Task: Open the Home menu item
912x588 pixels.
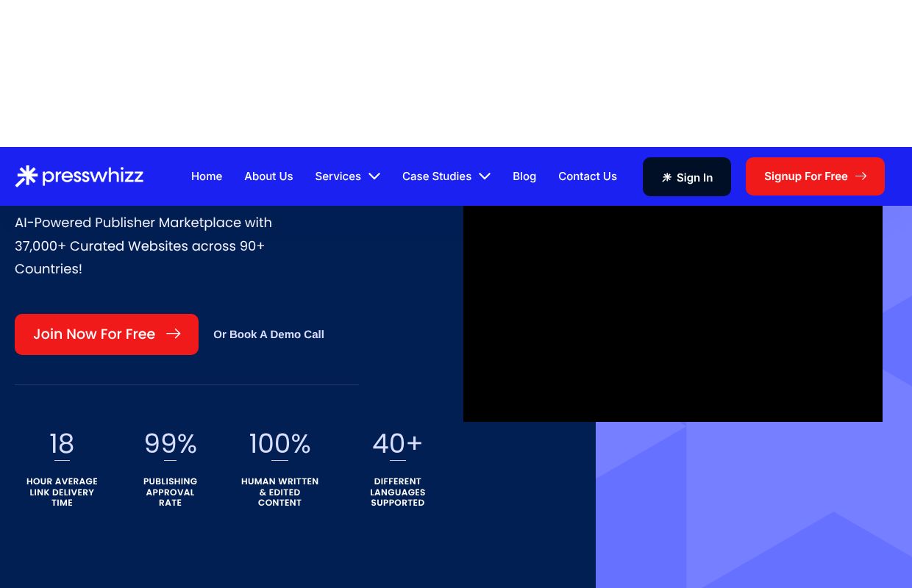Action: pos(207,176)
